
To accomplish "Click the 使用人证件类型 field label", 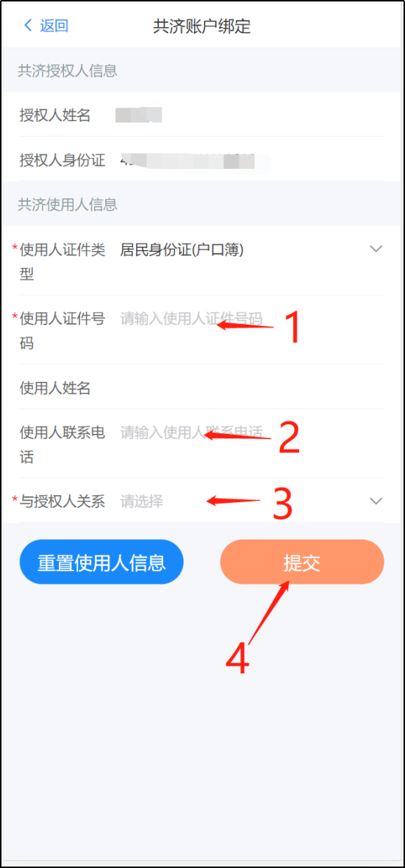I will tap(62, 262).
